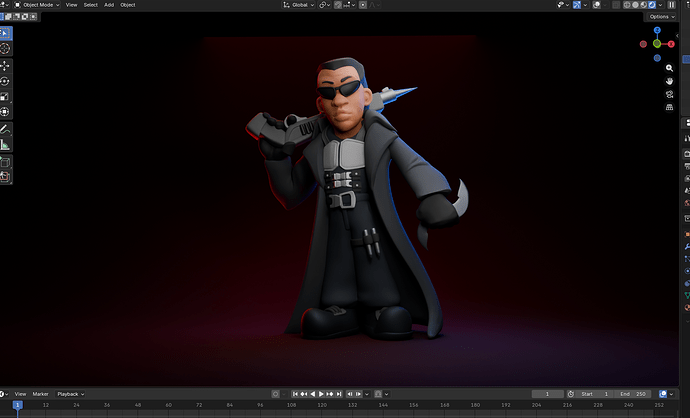This screenshot has width=690, height=418.
Task: Open the timeline Marker menu
Action: click(x=40, y=394)
